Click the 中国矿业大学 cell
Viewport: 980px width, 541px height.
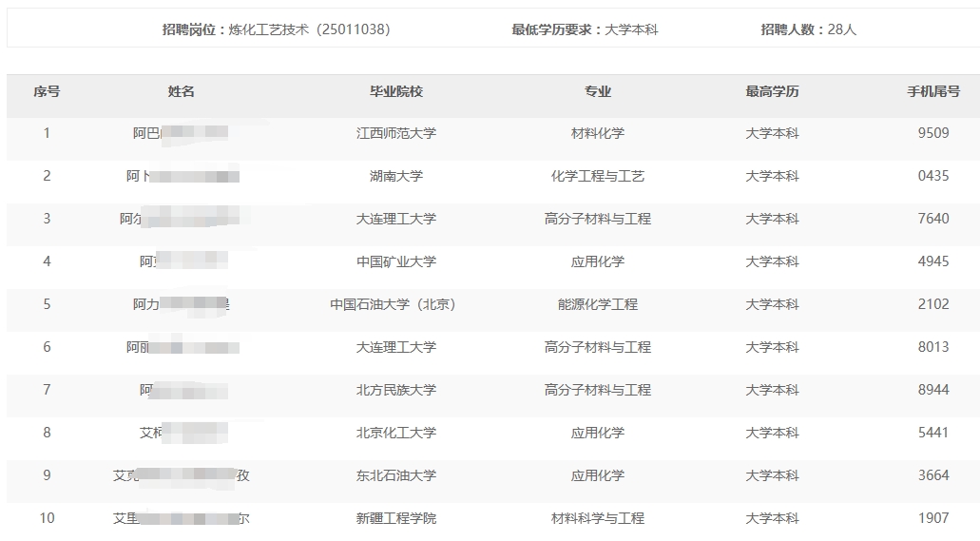point(396,261)
